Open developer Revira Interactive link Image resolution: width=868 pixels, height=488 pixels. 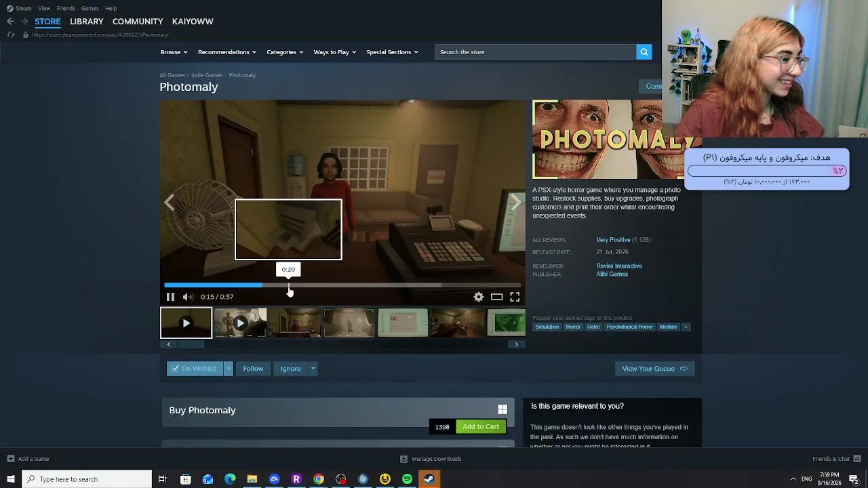[x=619, y=266]
